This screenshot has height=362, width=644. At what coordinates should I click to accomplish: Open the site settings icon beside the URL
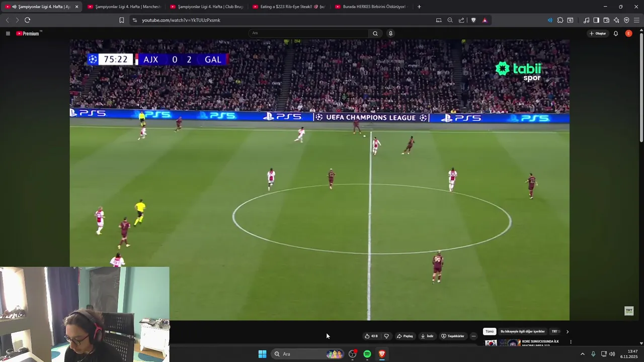134,20
